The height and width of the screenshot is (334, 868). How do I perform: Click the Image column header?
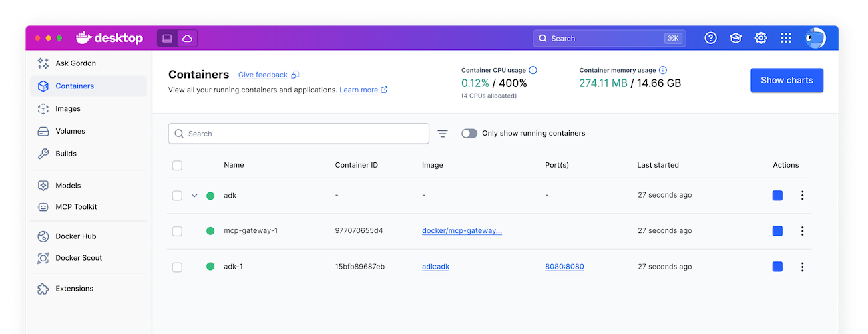432,165
